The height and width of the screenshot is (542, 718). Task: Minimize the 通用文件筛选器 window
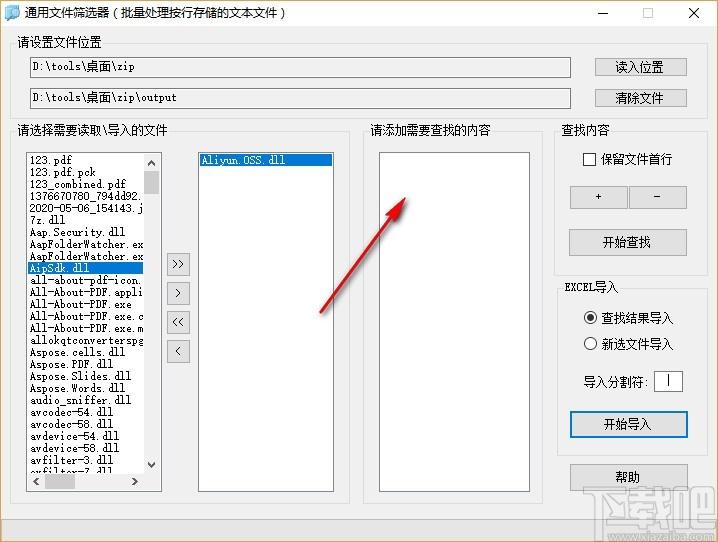[x=603, y=13]
